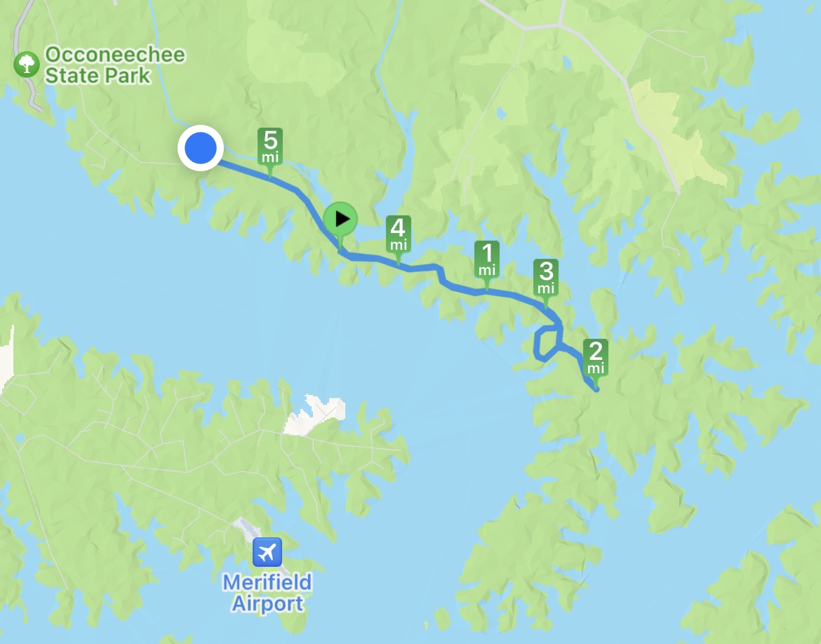Select the 4 mi distance marker
Image resolution: width=821 pixels, height=644 pixels.
click(x=399, y=234)
